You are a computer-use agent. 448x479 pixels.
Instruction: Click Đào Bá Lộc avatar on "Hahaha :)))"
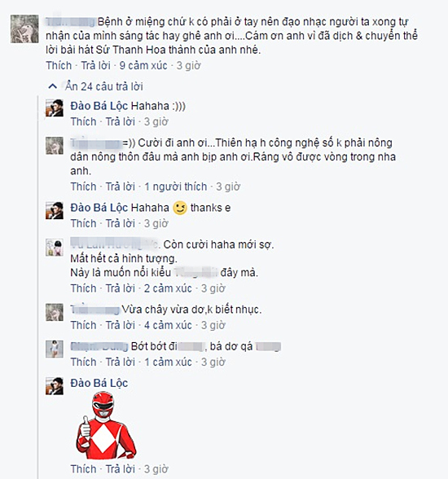pos(55,108)
